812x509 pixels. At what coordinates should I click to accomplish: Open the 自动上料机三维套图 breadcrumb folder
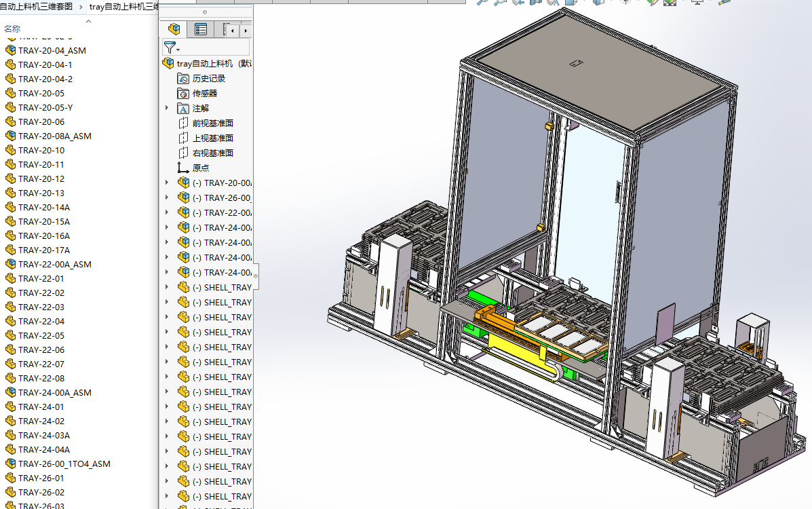[x=37, y=6]
